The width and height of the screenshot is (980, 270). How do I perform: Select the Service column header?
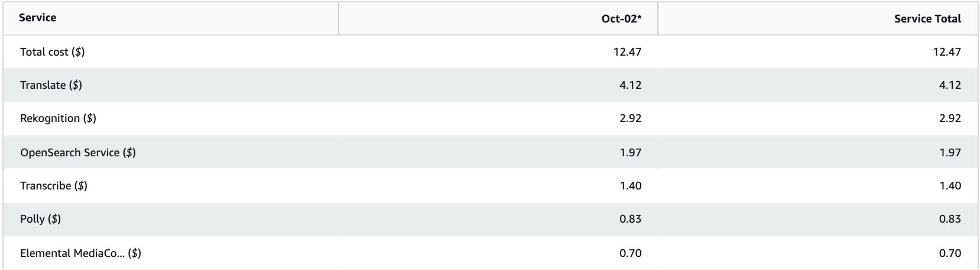click(x=38, y=18)
